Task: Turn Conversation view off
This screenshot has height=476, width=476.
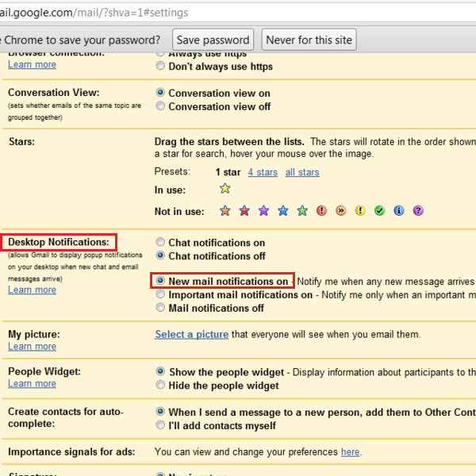Action: 160,106
